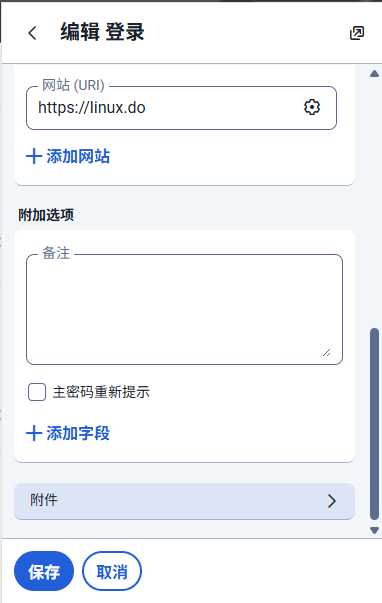Open URI match settings gear icon
This screenshot has height=603, width=382.
pyautogui.click(x=312, y=107)
